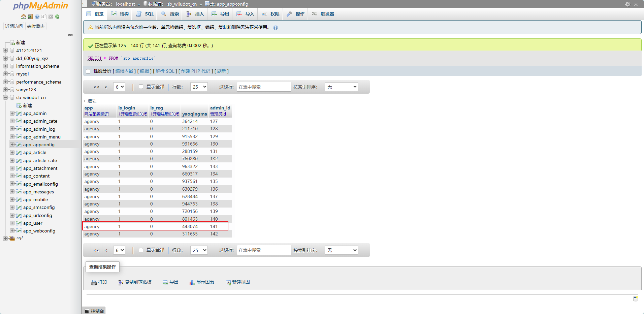This screenshot has width=644, height=314.
Task: Open phpMyAdmin documentation help icon
Action: pyautogui.click(x=37, y=17)
